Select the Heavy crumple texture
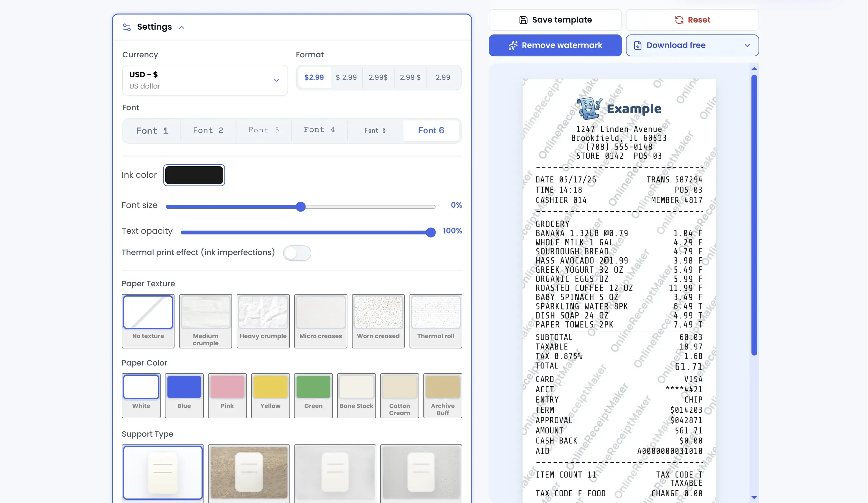 click(263, 321)
